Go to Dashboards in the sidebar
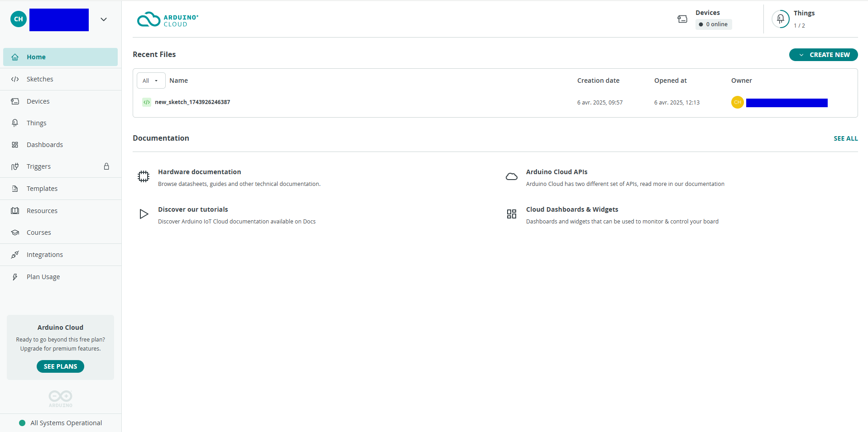 44,145
